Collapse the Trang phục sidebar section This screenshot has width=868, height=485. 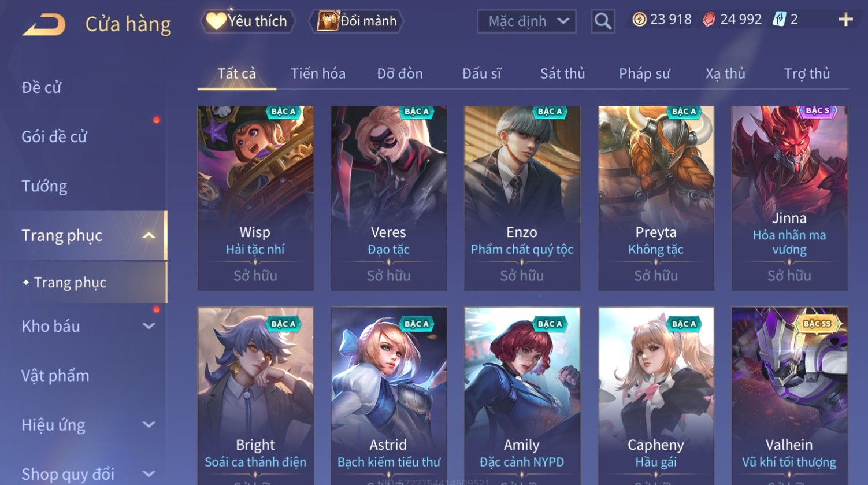tap(149, 235)
